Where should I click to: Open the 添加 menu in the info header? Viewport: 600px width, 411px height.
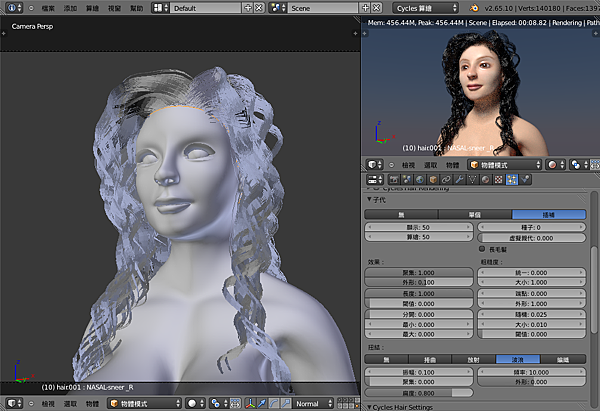click(x=70, y=8)
